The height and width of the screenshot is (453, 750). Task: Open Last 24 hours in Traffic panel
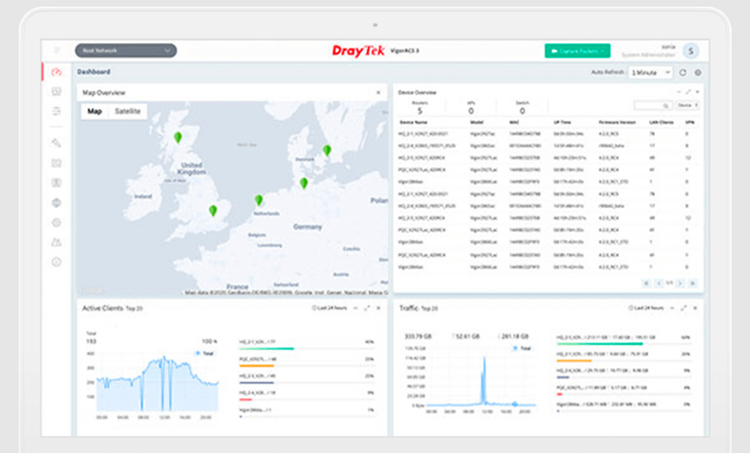pyautogui.click(x=646, y=308)
